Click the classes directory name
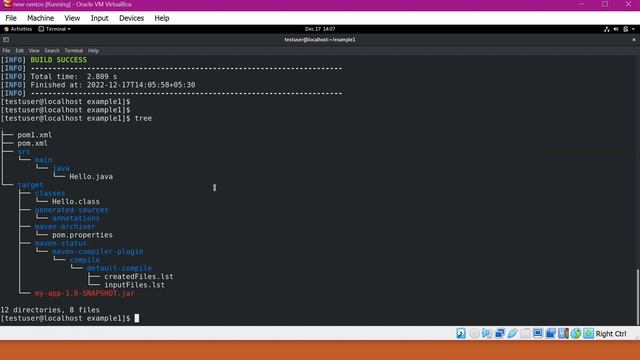The height and width of the screenshot is (360, 640). click(50, 193)
